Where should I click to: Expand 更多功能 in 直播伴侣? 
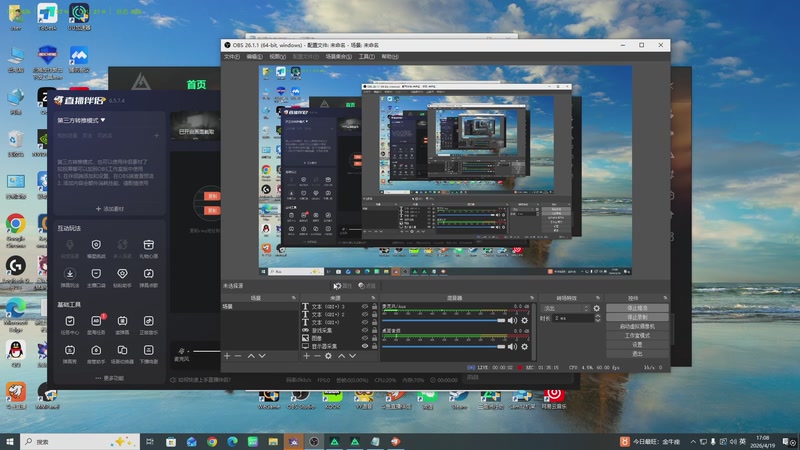(x=110, y=378)
